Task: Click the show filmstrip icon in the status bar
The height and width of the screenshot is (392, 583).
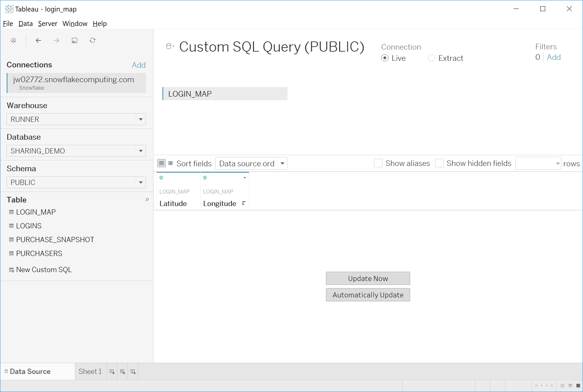Action: (570, 386)
